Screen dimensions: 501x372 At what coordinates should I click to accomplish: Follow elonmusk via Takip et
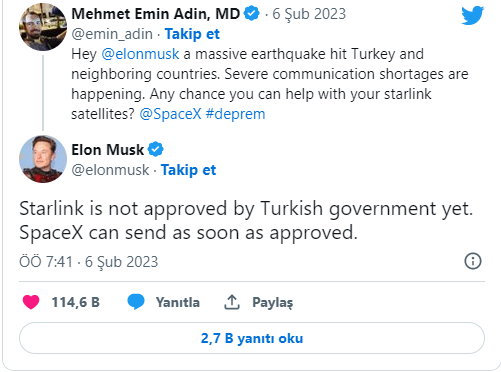[188, 170]
